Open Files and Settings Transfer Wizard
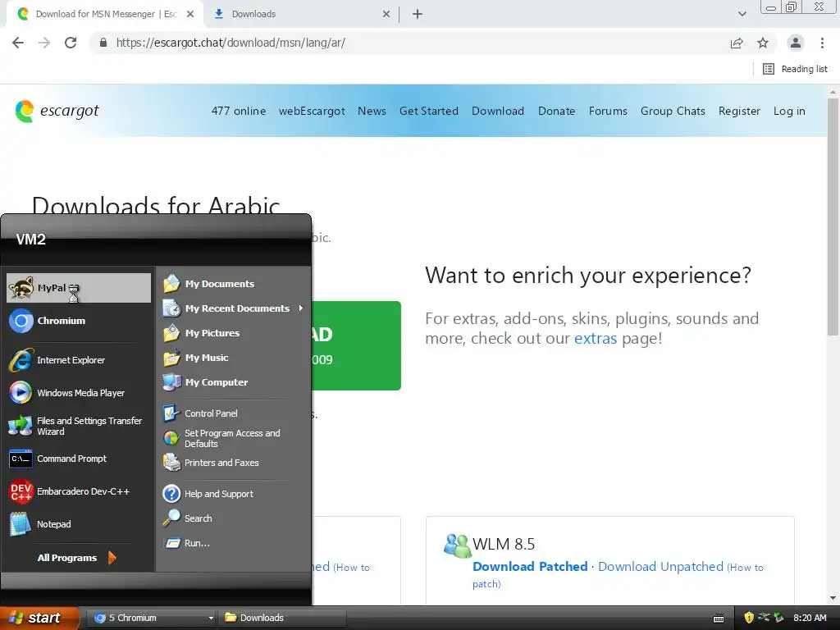The width and height of the screenshot is (840, 630). click(78, 426)
